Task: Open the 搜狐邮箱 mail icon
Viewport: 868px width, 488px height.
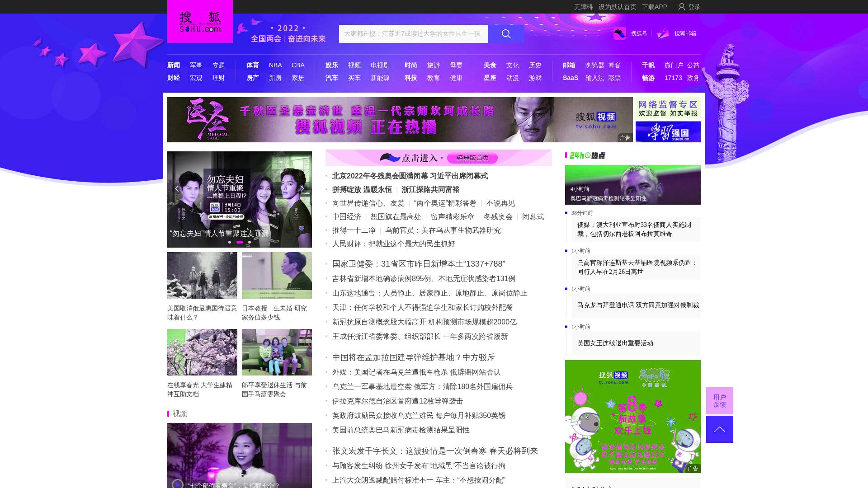Action: (663, 33)
